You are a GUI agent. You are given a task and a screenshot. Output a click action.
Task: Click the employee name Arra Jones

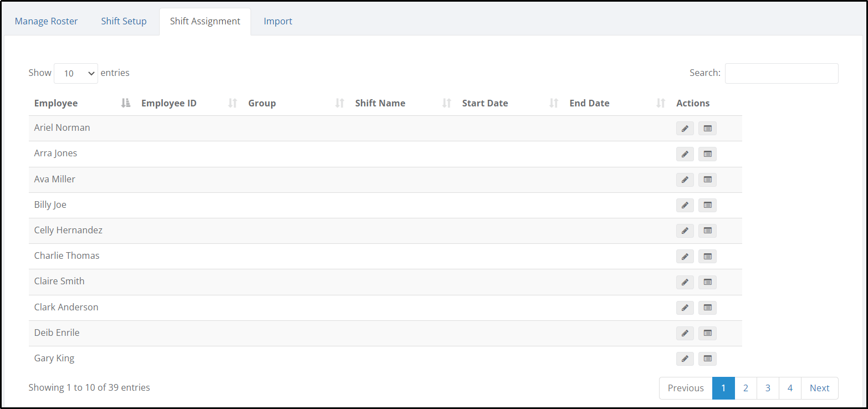pos(55,153)
